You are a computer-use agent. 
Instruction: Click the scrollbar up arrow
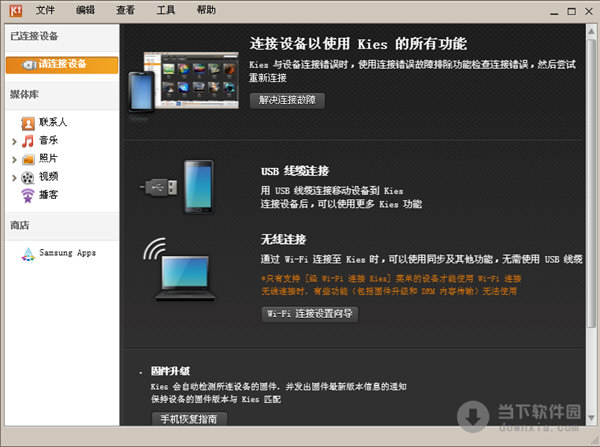(592, 31)
